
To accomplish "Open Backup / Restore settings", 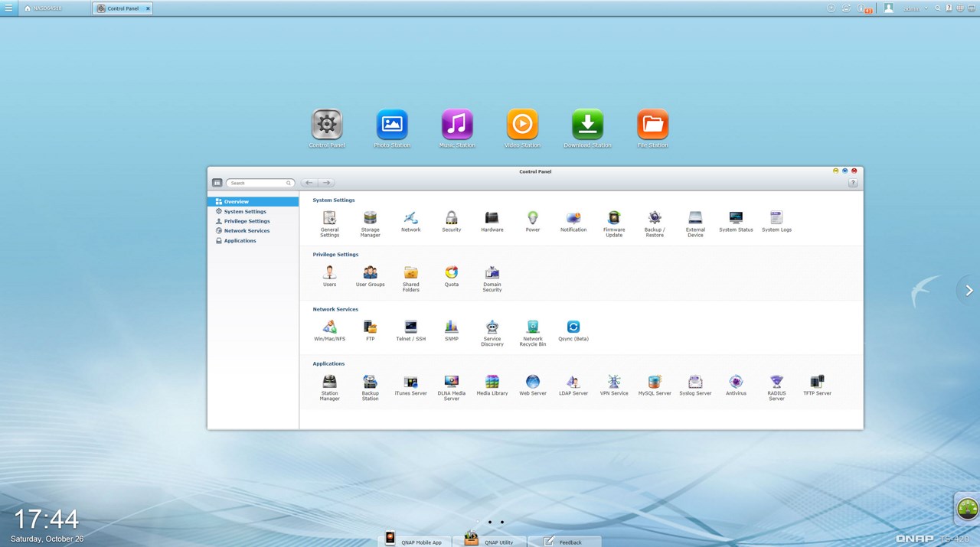I will tap(655, 223).
